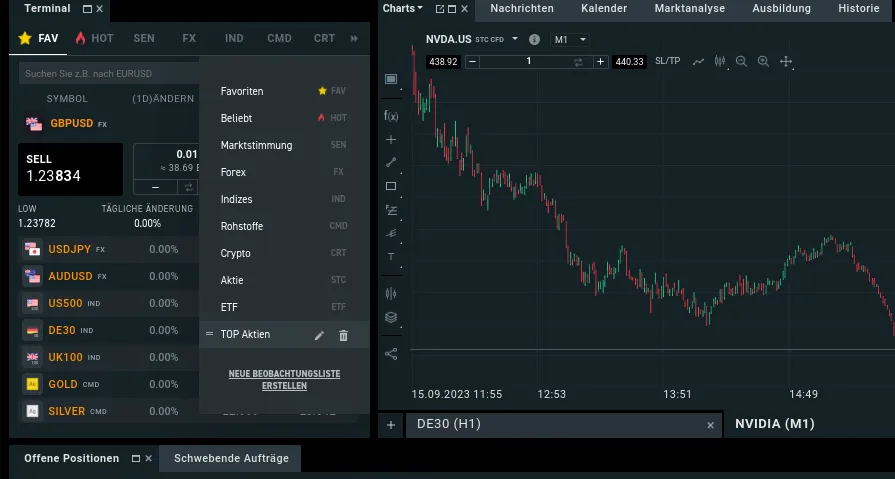895x479 pixels.
Task: Open the Charts panel dropdown menu
Action: [402, 8]
